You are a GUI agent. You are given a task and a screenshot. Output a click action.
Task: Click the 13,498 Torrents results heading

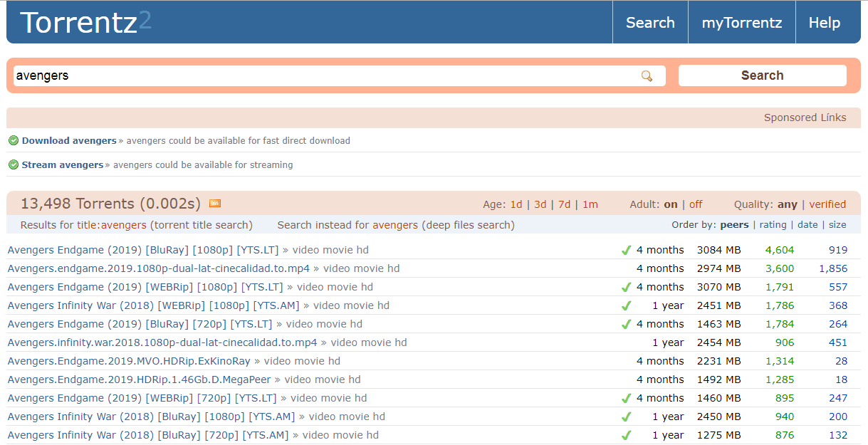[x=110, y=204]
